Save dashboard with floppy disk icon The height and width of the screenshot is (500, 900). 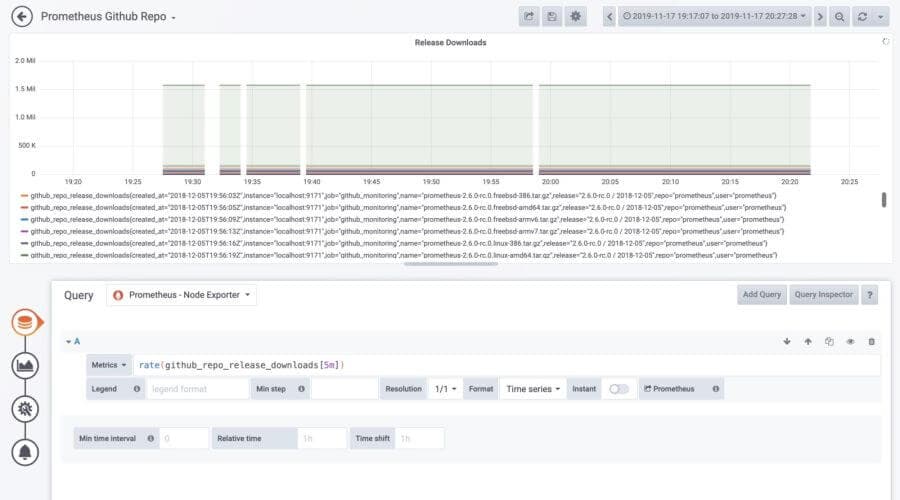coord(552,17)
